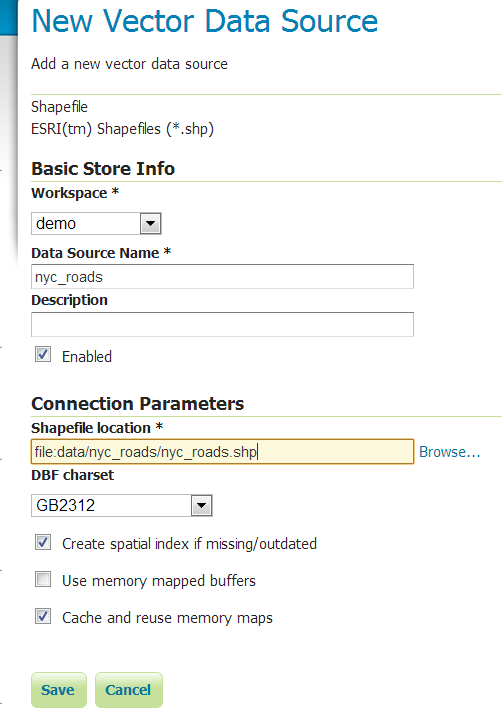
Task: Click the DBF charset label
Action: click(72, 475)
